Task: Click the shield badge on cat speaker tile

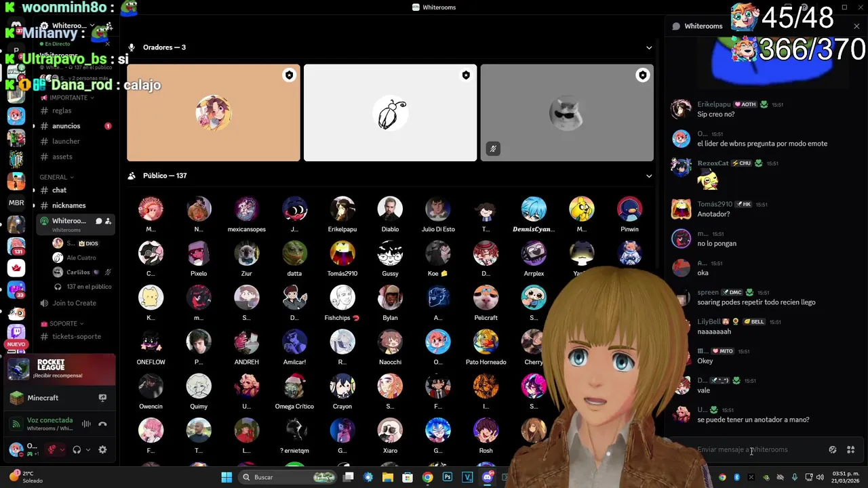Action: [x=642, y=75]
